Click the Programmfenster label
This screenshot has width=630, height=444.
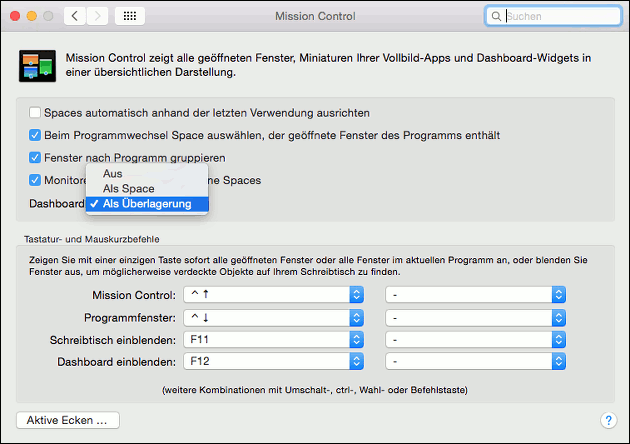(130, 318)
